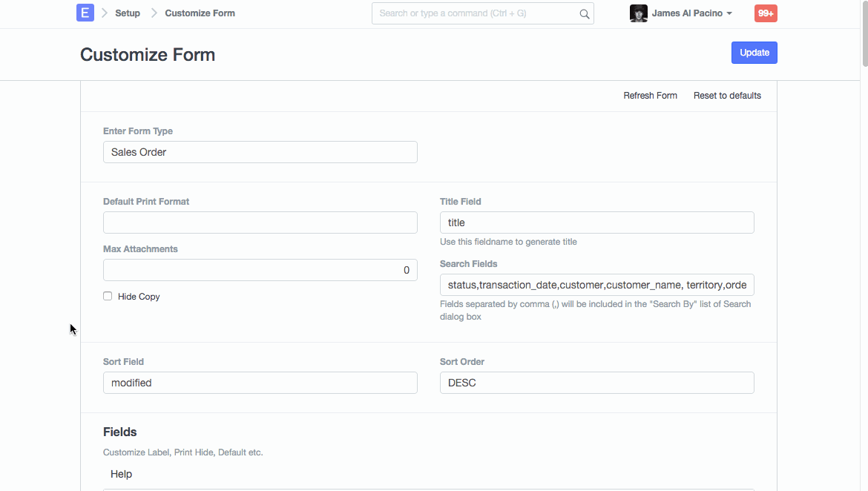Click James Al Pacino's avatar picture
868x491 pixels.
638,13
